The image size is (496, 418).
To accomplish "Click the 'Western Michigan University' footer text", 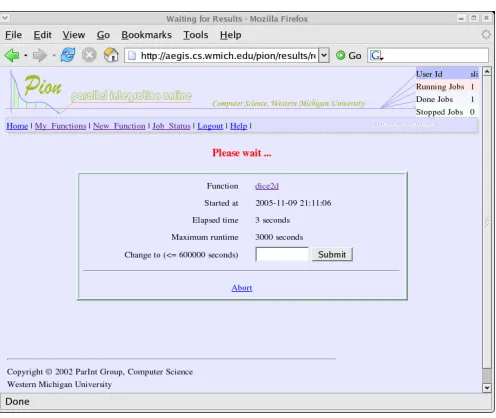I will (x=59, y=384).
